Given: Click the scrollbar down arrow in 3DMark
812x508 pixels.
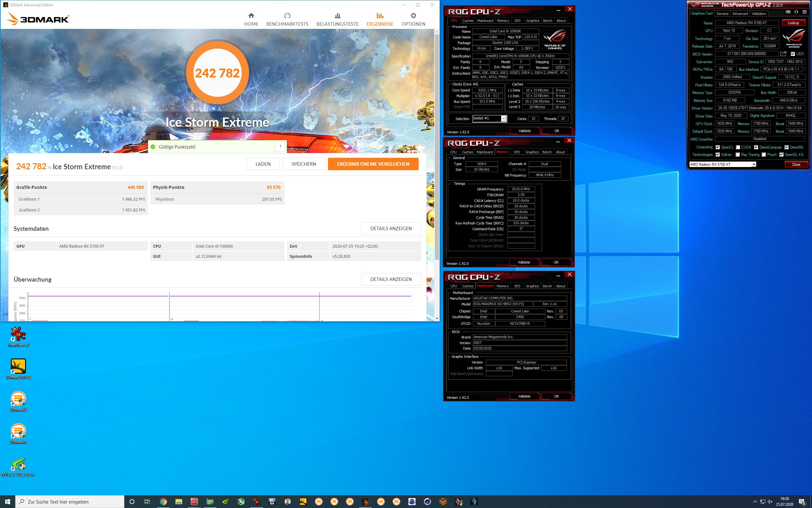Looking at the screenshot, I should [436, 318].
